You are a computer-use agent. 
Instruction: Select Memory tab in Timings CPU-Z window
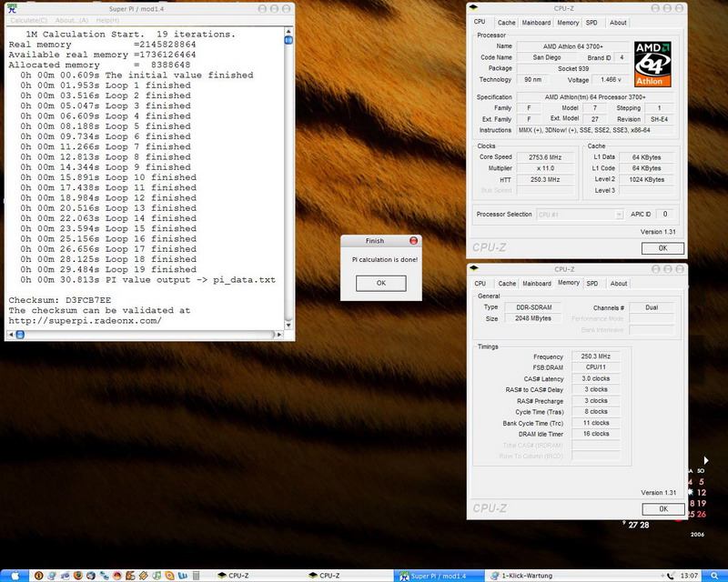[x=568, y=283]
